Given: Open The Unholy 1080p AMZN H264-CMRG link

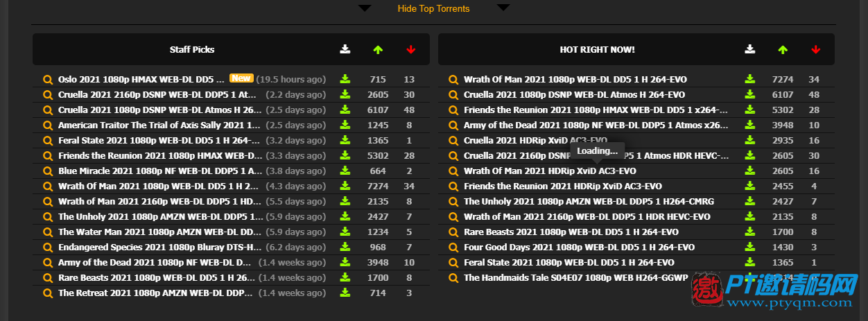Looking at the screenshot, I should [589, 201].
